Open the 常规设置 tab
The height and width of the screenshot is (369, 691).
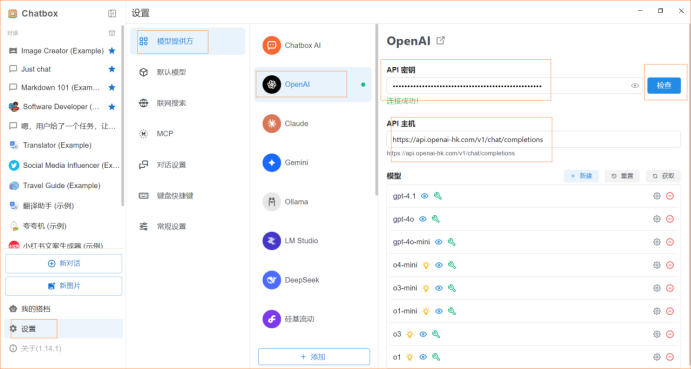click(x=187, y=227)
